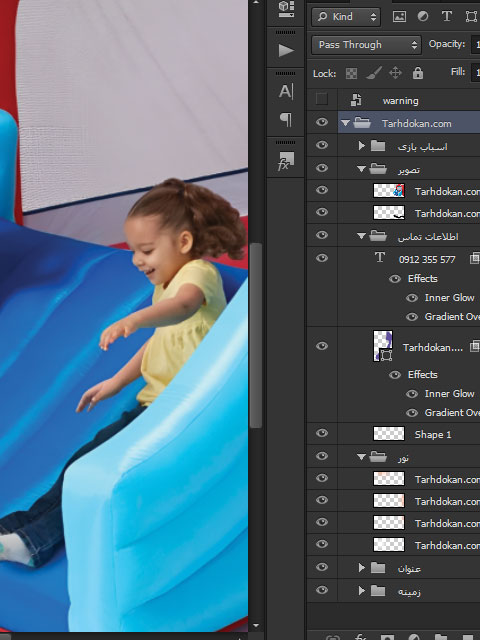
Task: Click first layer thumbnail in نور group
Action: [389, 478]
